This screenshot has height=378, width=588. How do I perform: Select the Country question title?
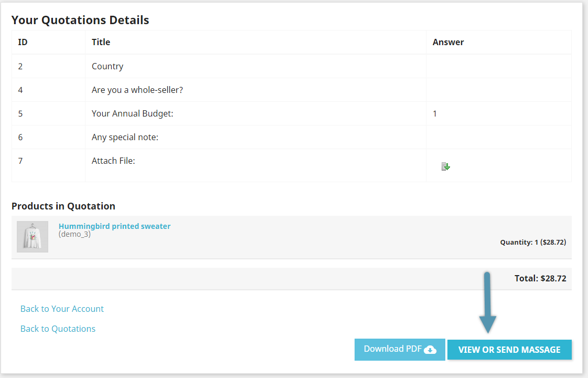point(107,66)
